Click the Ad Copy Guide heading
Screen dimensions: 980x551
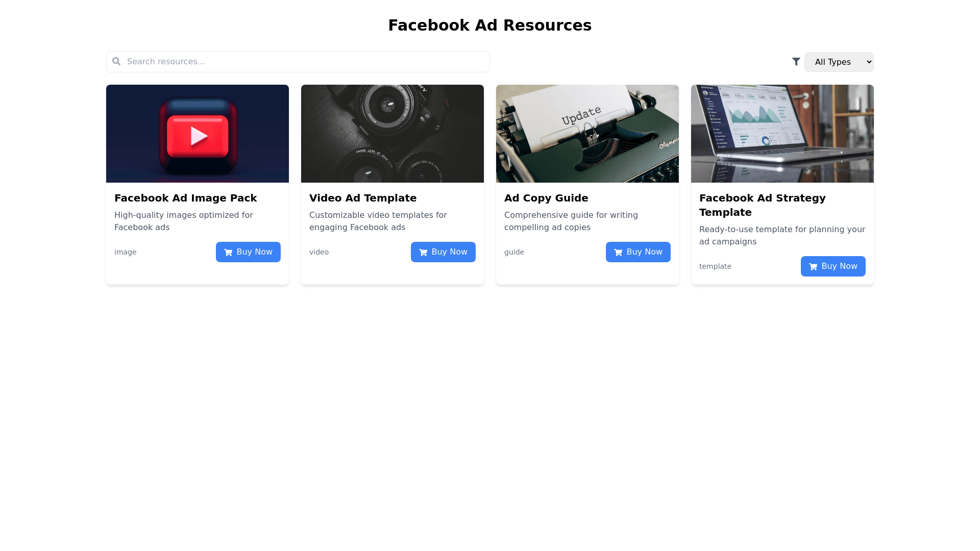point(546,198)
